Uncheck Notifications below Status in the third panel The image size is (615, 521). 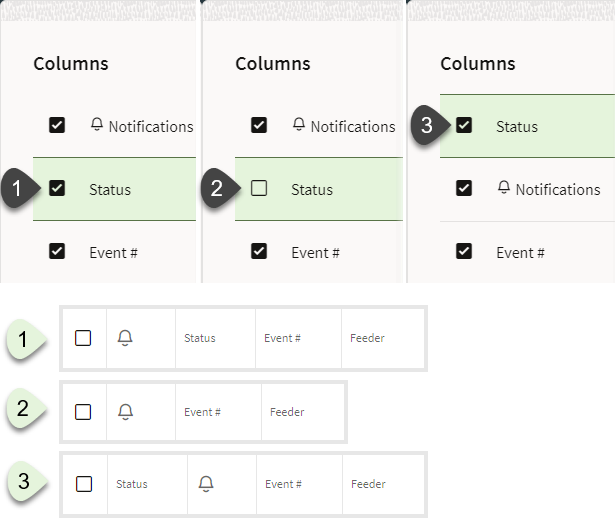[x=464, y=189]
